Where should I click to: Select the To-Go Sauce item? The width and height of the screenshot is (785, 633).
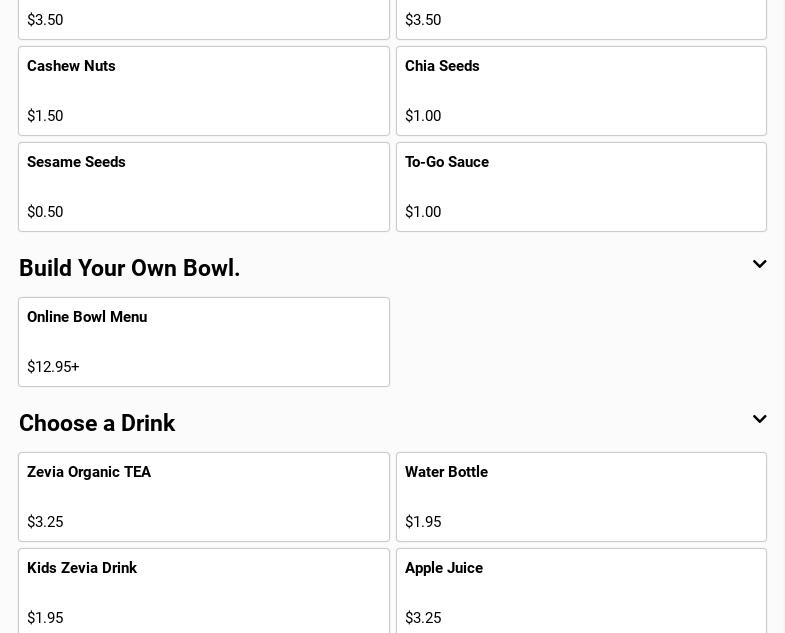coord(580,186)
